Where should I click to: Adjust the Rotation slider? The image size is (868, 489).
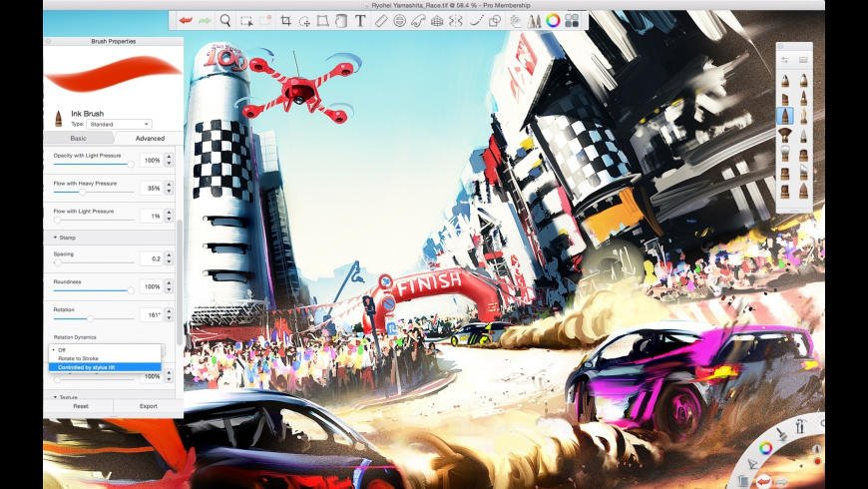(94, 318)
